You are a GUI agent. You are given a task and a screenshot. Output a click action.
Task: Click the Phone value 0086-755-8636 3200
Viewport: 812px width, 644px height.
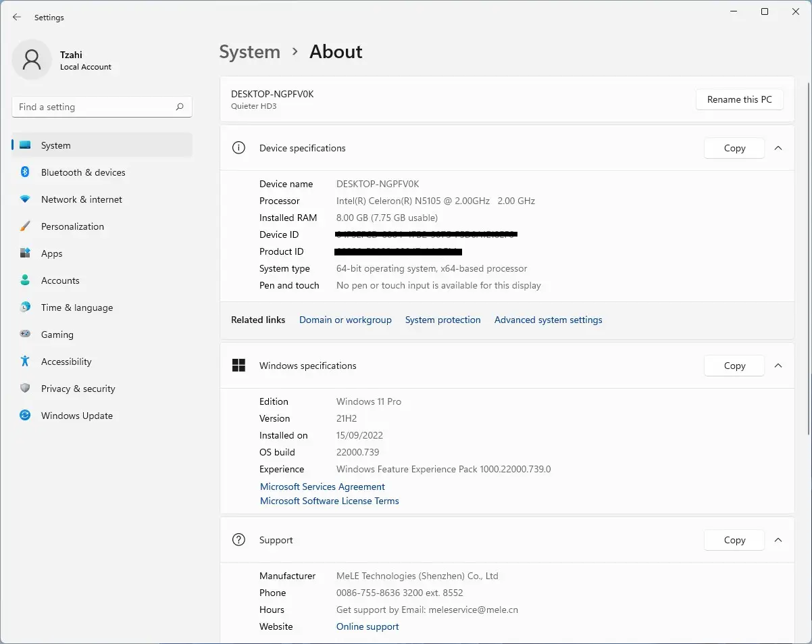(x=400, y=593)
